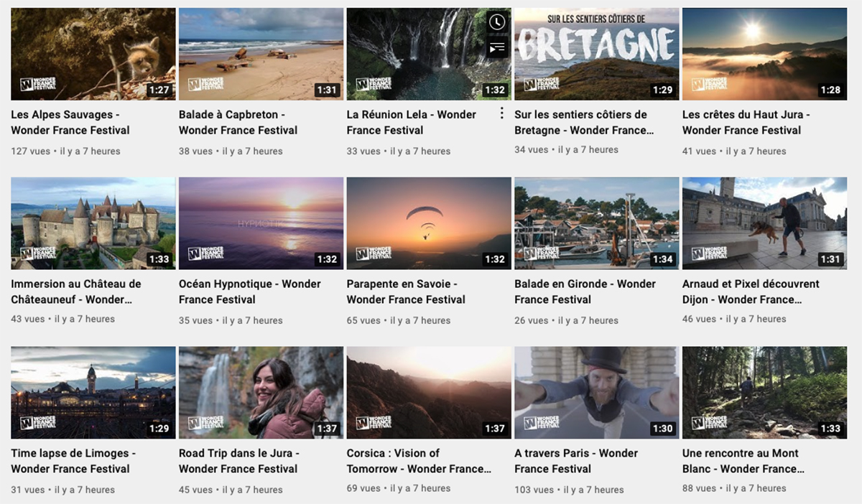Click the "La Réunion Lela" video title
The height and width of the screenshot is (504, 862).
[x=412, y=122]
